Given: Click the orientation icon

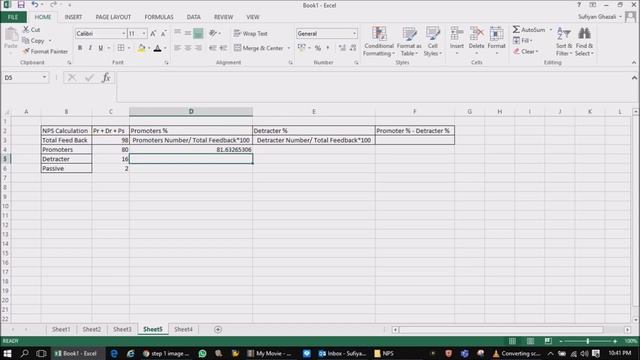Looking at the screenshot, I should (213, 33).
